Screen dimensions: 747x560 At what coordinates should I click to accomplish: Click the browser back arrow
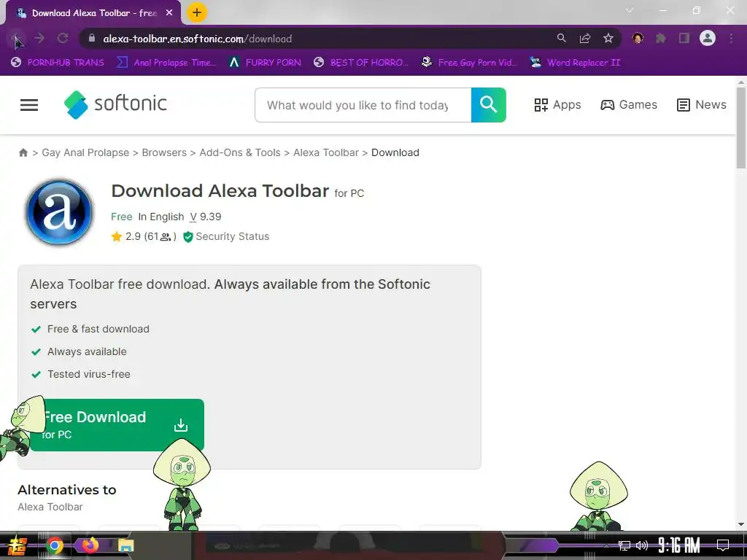point(16,39)
